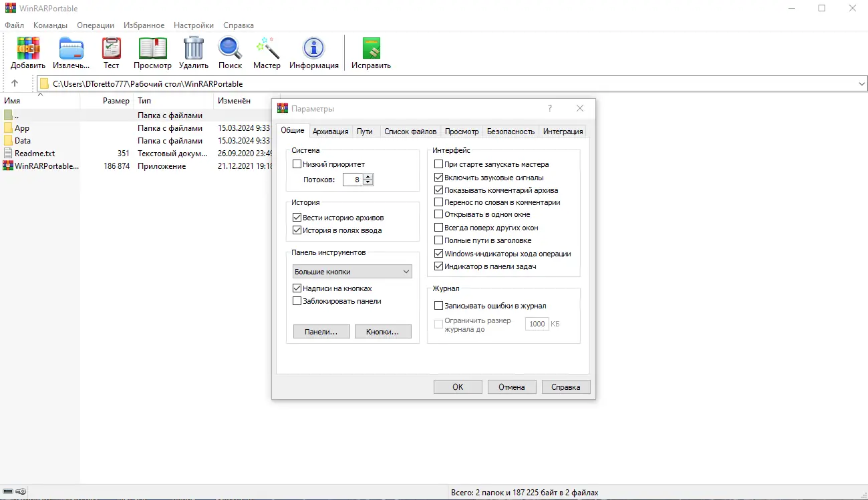Click the Удалить trash can icon

click(194, 48)
